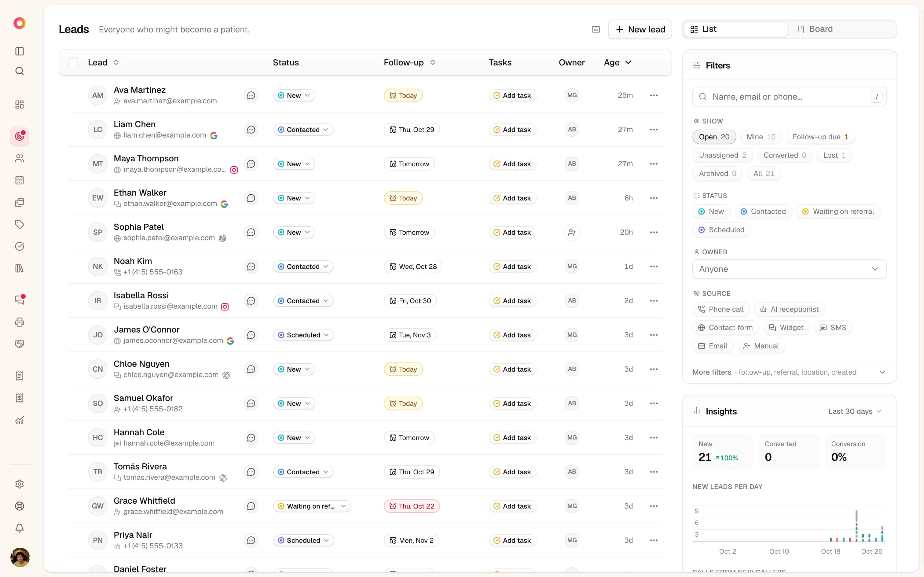Toggle the Phone call source filter

tap(721, 309)
